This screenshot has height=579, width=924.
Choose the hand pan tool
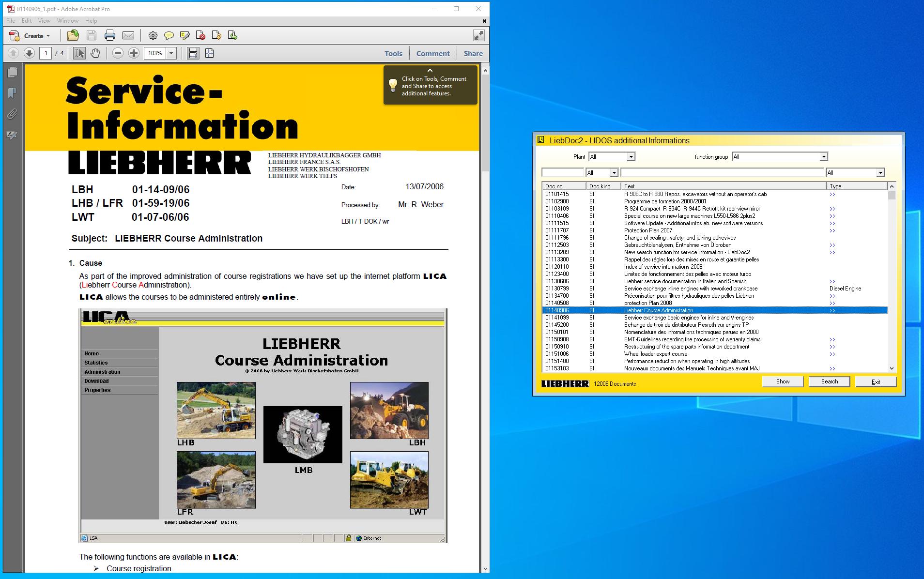95,53
